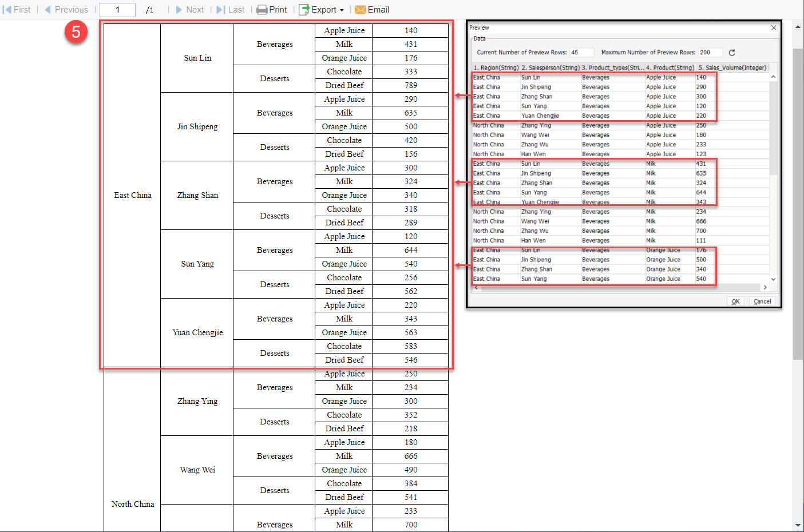Select the Product(String) column header
Screen dimensions: 804x532
670,68
